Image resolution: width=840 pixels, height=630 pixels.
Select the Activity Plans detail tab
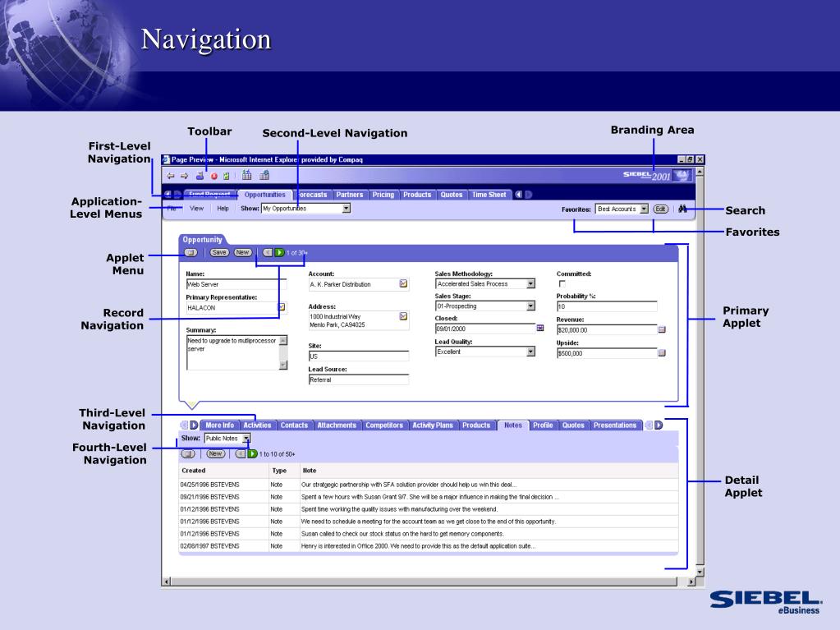pos(433,425)
